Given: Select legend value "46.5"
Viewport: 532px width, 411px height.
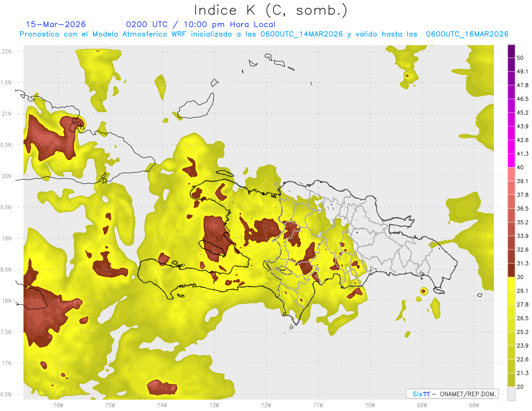Looking at the screenshot, I should pos(523,99).
